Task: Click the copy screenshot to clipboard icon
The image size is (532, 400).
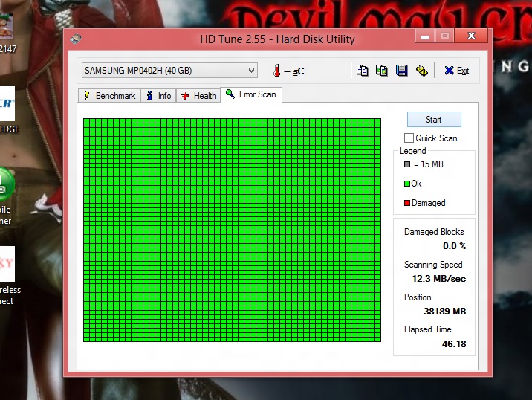Action: tap(381, 71)
